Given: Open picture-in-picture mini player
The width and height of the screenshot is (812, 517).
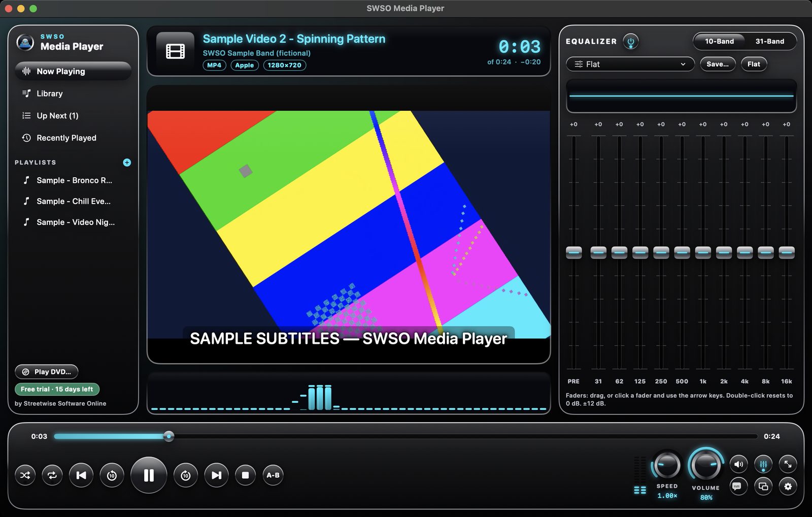Looking at the screenshot, I should tap(763, 487).
